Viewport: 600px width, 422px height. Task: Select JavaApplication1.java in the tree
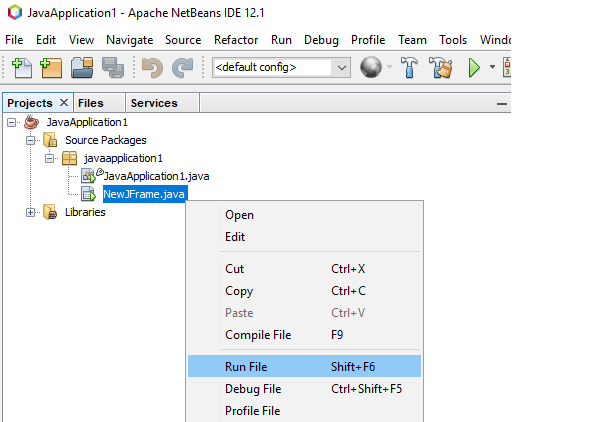coord(156,176)
